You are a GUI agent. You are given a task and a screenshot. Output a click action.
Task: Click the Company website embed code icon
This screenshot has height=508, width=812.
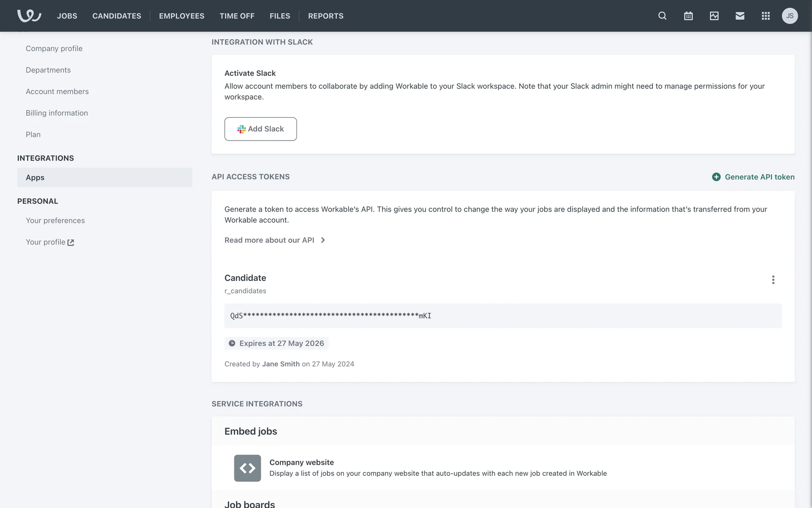pyautogui.click(x=247, y=468)
